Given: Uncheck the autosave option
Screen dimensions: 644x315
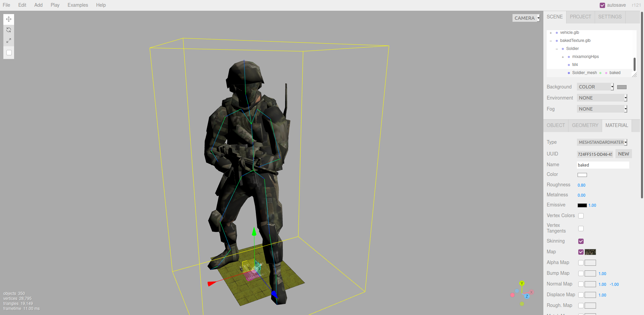Looking at the screenshot, I should [602, 5].
